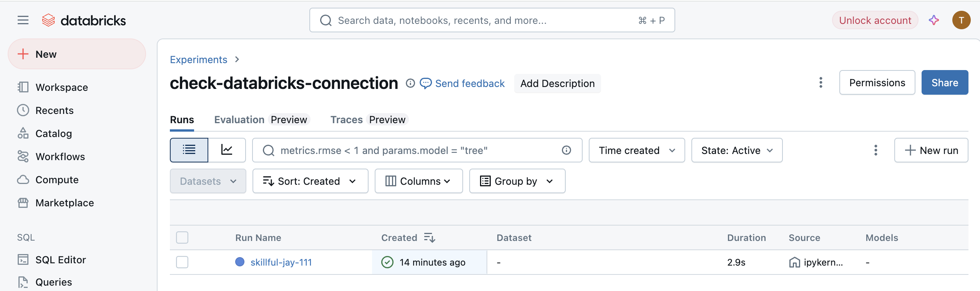
Task: Check the skillful-jay-111 run checkbox
Action: tap(182, 262)
